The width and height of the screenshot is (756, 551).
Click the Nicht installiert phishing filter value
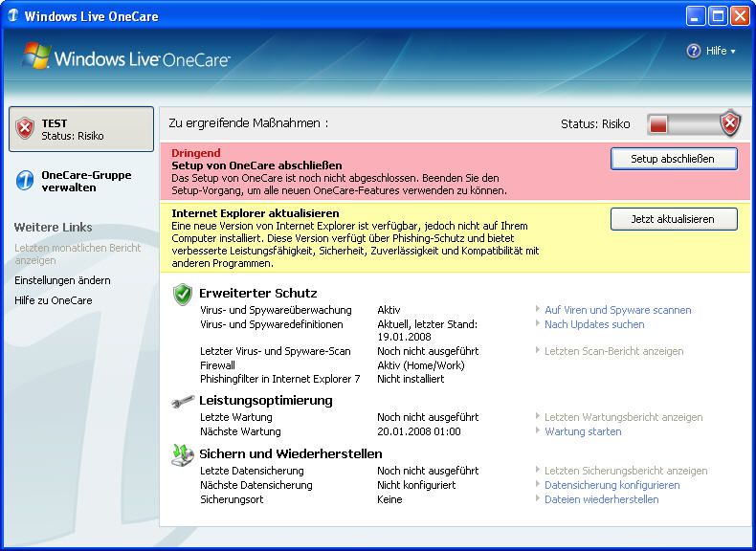click(x=411, y=379)
